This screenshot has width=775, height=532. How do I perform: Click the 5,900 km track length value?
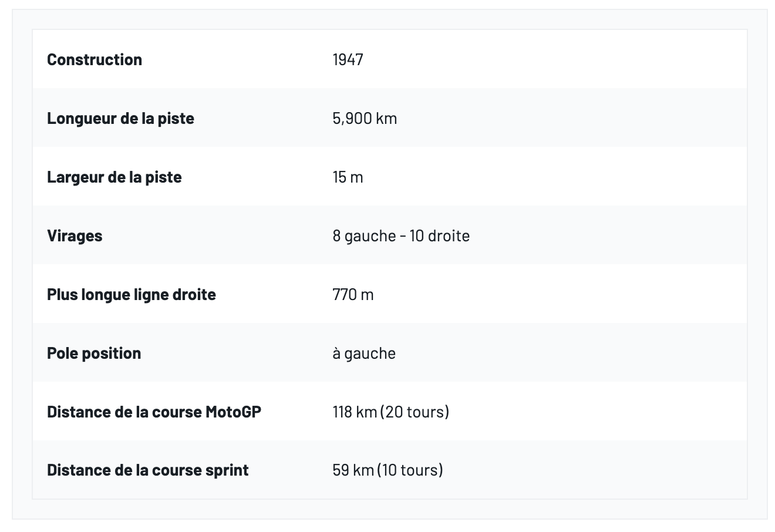365,119
